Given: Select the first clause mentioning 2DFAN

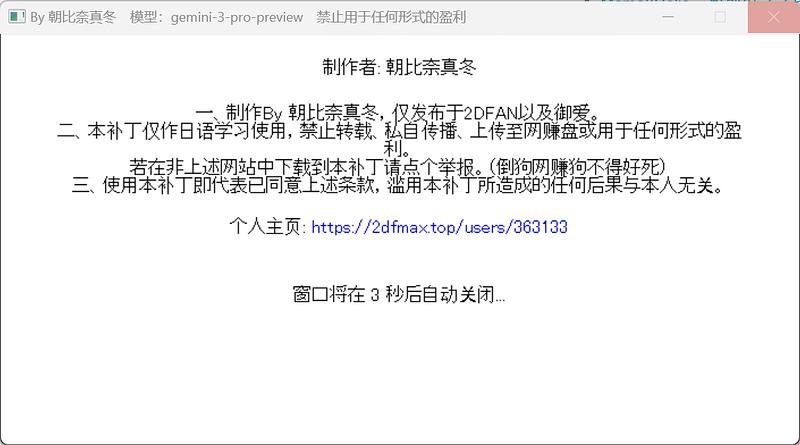Looking at the screenshot, I should point(399,113).
